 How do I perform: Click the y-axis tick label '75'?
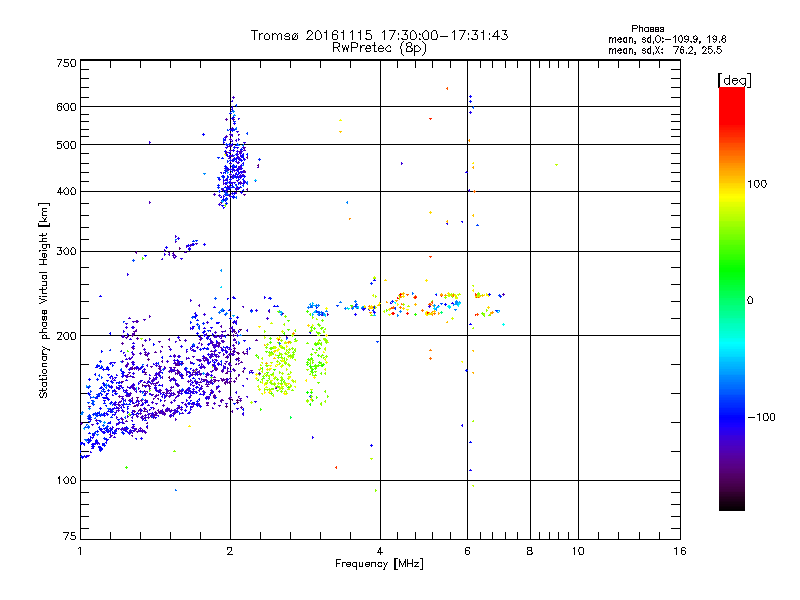[70, 536]
